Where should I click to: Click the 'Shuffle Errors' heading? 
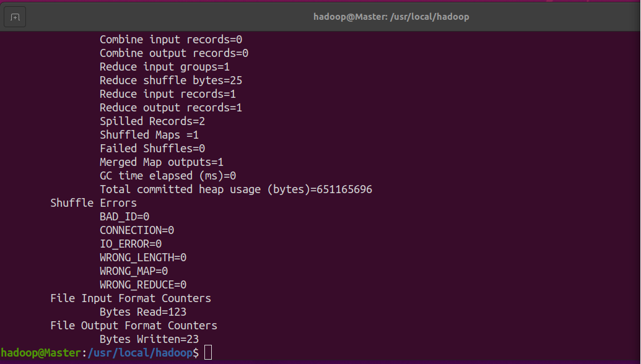pos(94,203)
